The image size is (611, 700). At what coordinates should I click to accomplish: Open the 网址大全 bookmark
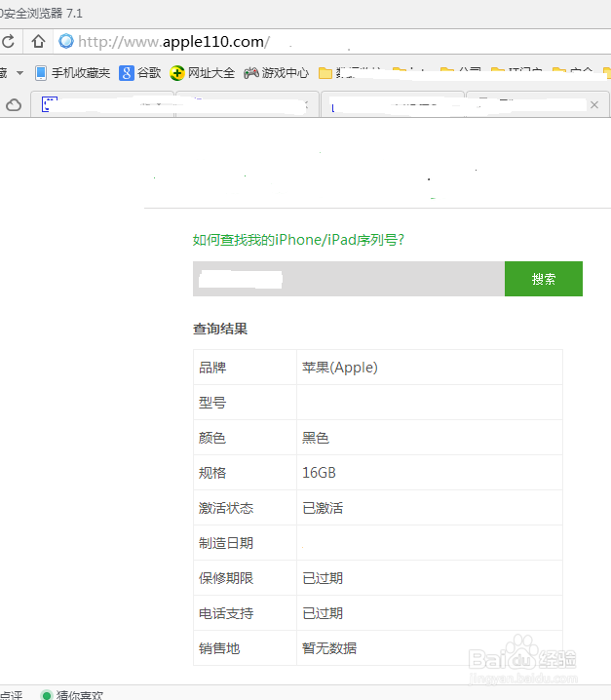202,73
